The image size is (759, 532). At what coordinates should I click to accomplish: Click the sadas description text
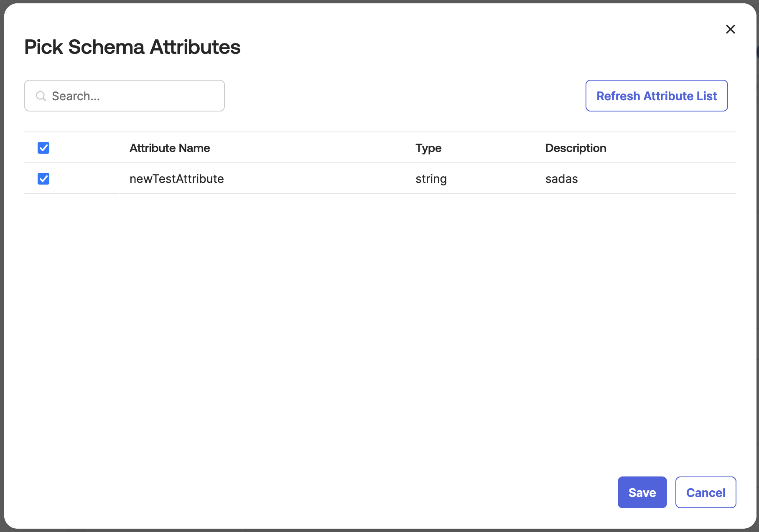pos(561,179)
